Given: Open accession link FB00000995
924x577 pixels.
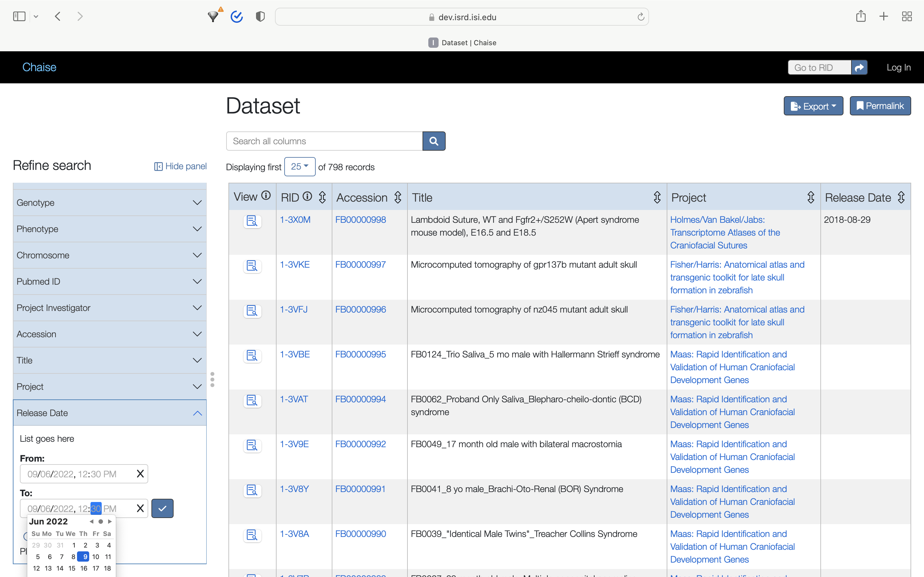Looking at the screenshot, I should (x=360, y=354).
